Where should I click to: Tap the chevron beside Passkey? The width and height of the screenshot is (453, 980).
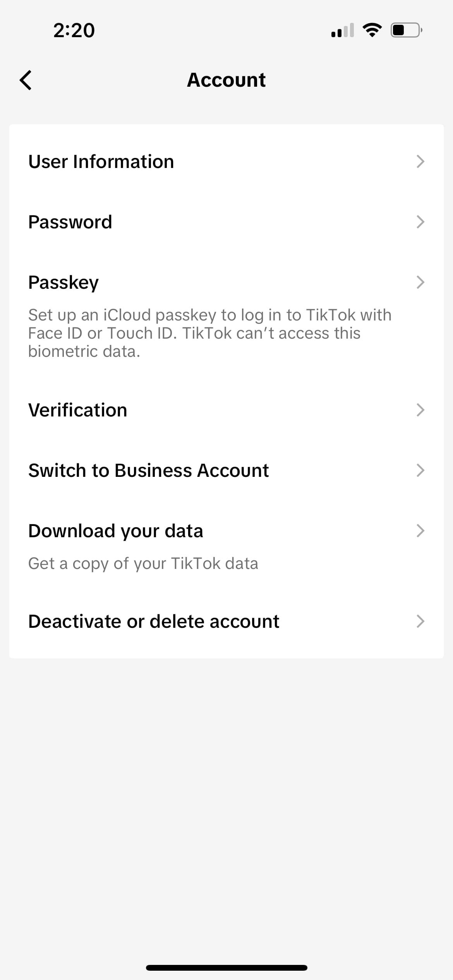pos(420,282)
